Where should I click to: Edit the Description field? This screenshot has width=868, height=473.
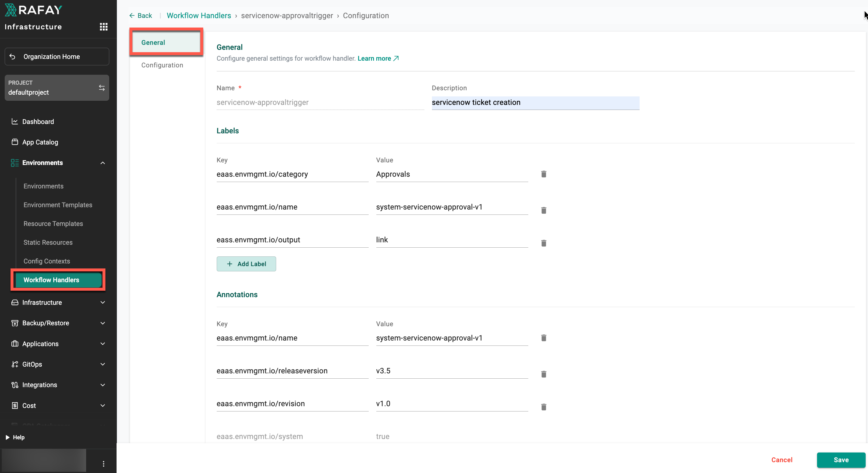coord(535,103)
